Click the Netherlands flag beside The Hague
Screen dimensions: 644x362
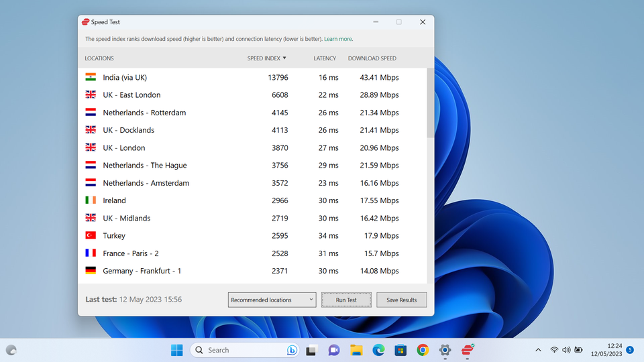[91, 165]
